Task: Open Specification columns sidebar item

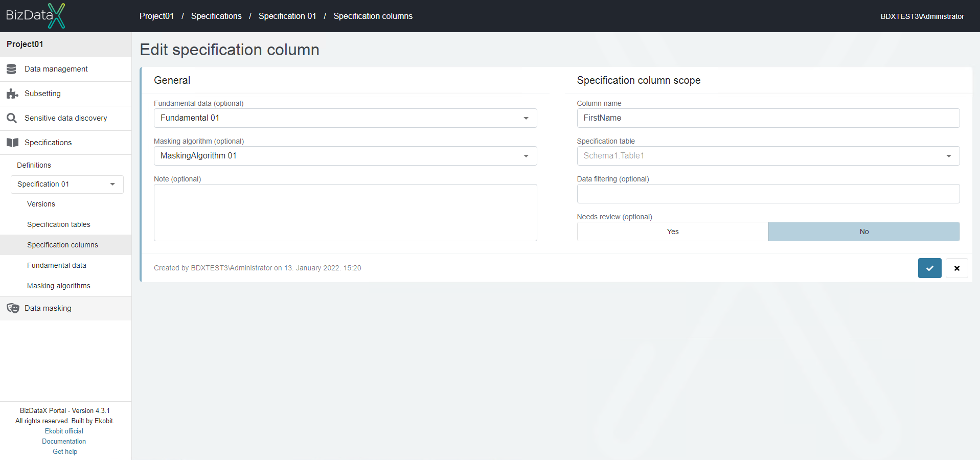Action: pos(65,245)
